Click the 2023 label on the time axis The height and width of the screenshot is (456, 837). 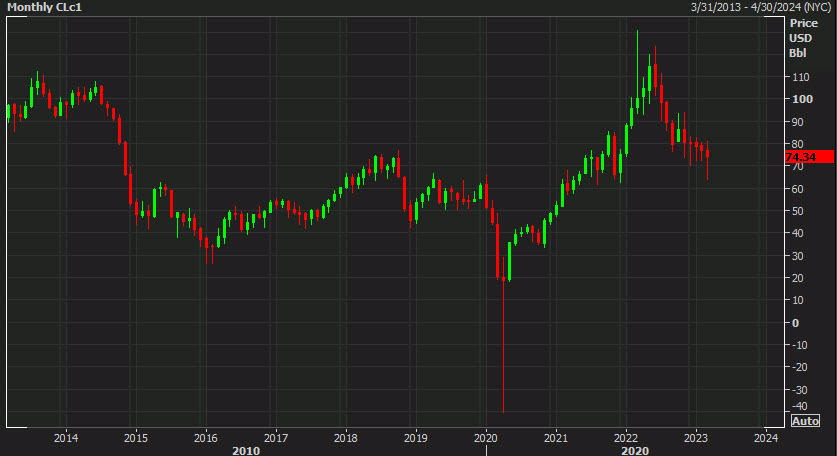pyautogui.click(x=696, y=438)
